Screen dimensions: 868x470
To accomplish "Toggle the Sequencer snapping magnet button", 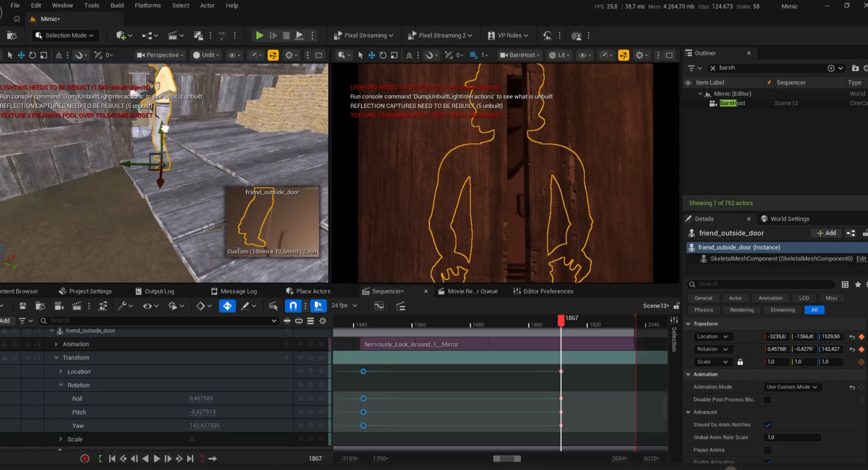I will 293,306.
